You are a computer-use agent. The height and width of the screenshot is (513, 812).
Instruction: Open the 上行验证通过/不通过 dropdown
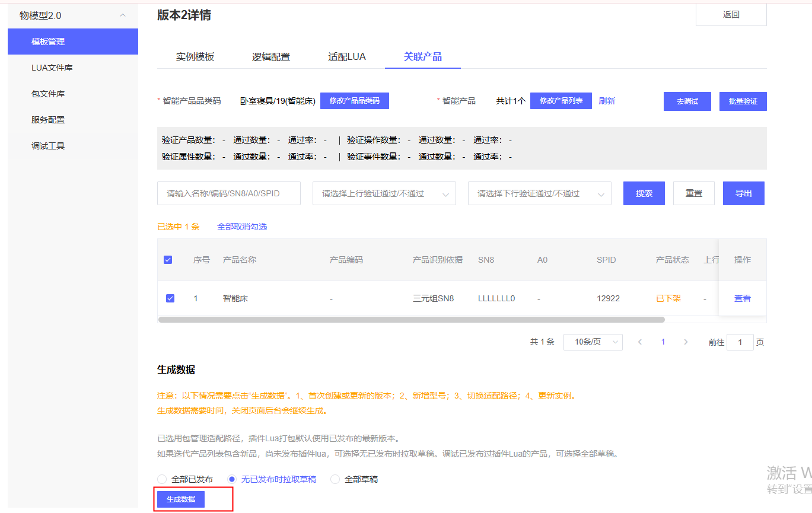pos(384,193)
